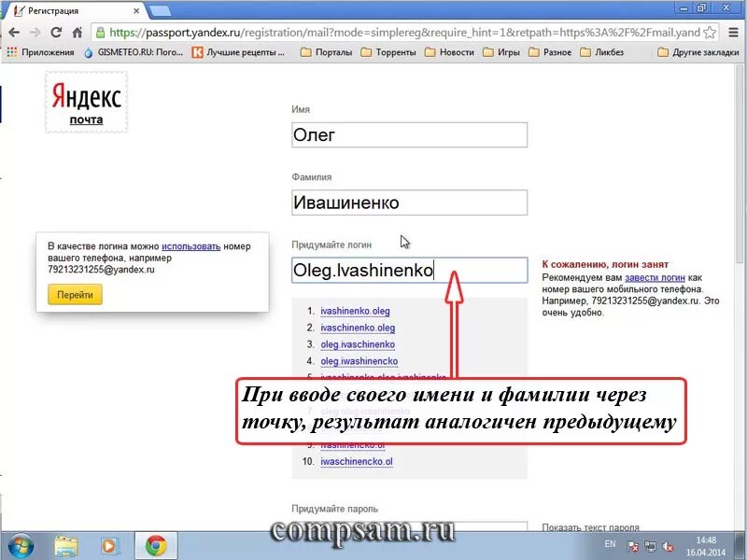Image resolution: width=747 pixels, height=560 pixels.
Task: Open the Ликбез bookmarks folder
Action: coord(602,52)
